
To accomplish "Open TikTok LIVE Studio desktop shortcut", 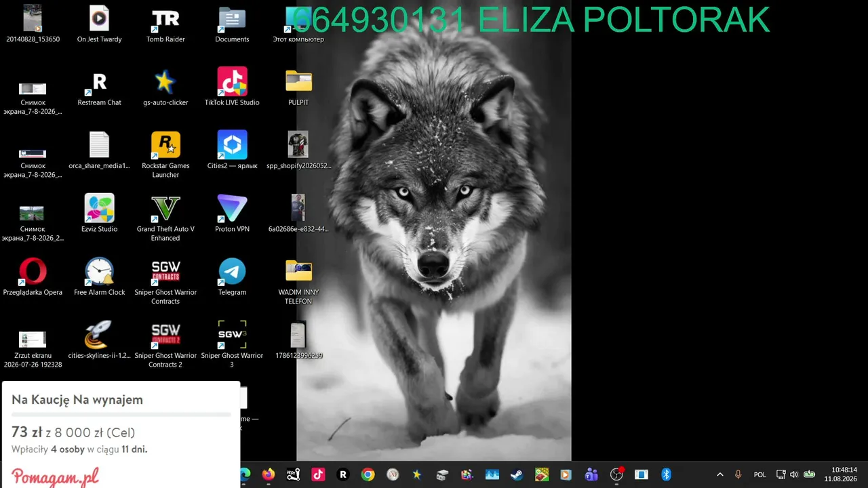I will [x=232, y=88].
